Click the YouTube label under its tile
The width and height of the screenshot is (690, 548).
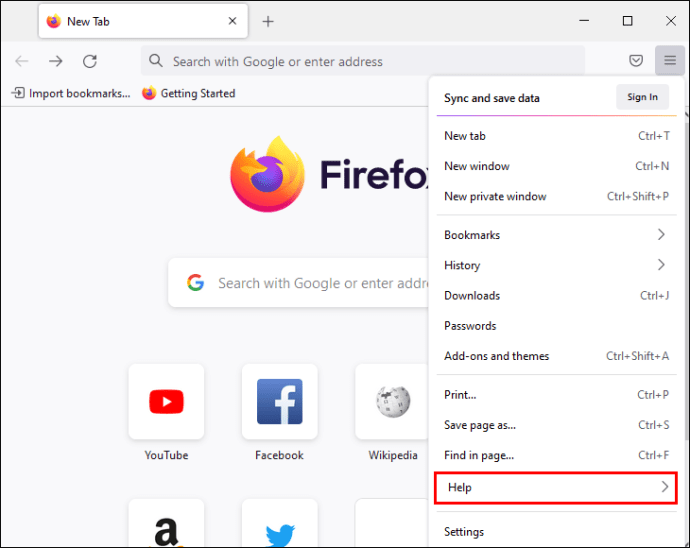click(x=166, y=455)
